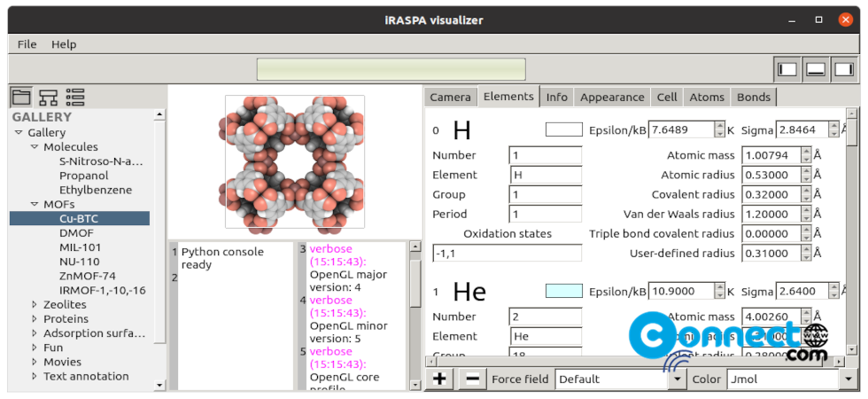868x399 pixels.
Task: Click the helium Epsilon/kB spin box
Action: point(686,291)
